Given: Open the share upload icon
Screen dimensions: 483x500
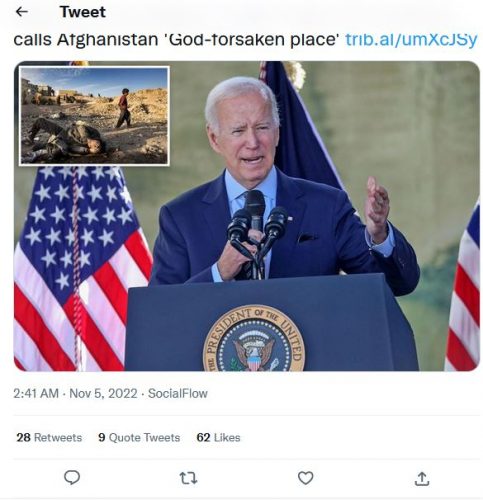Looking at the screenshot, I should (x=422, y=478).
